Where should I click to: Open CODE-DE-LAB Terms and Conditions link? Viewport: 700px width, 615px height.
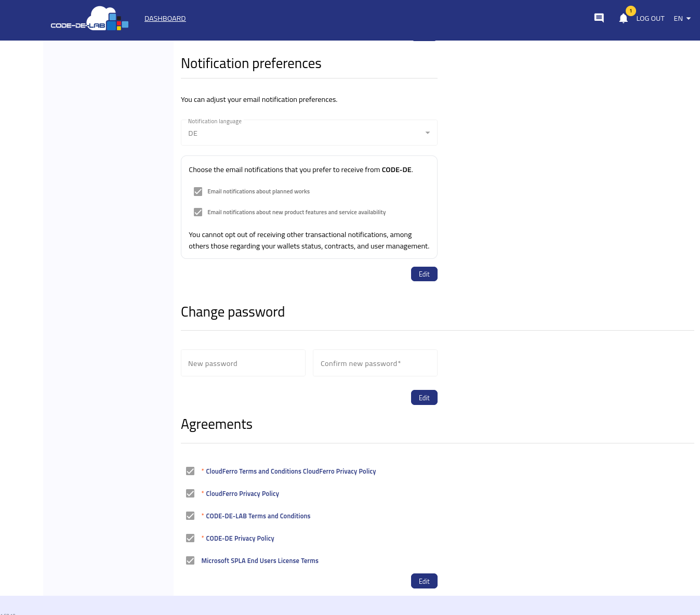[258, 516]
